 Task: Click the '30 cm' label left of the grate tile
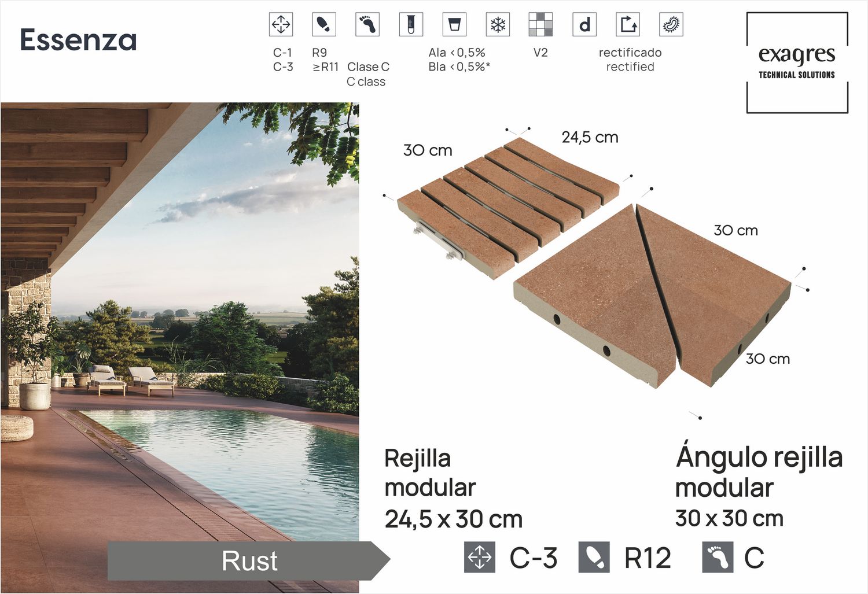click(x=428, y=150)
